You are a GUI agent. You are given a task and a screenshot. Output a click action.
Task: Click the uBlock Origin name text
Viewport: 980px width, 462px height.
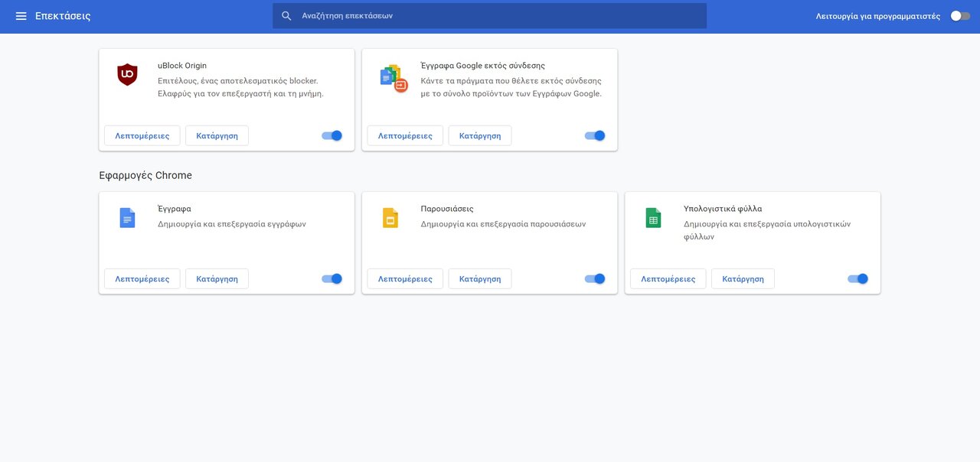(182, 66)
